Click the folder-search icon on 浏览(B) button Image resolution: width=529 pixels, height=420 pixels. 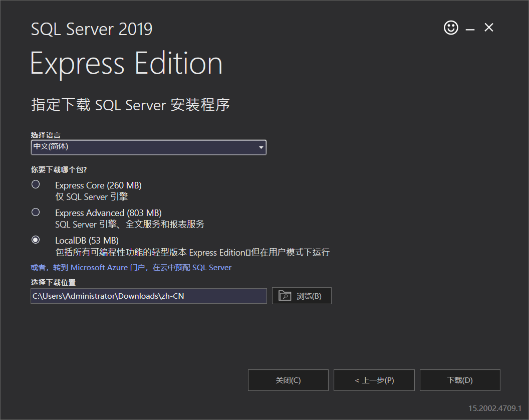(x=285, y=296)
